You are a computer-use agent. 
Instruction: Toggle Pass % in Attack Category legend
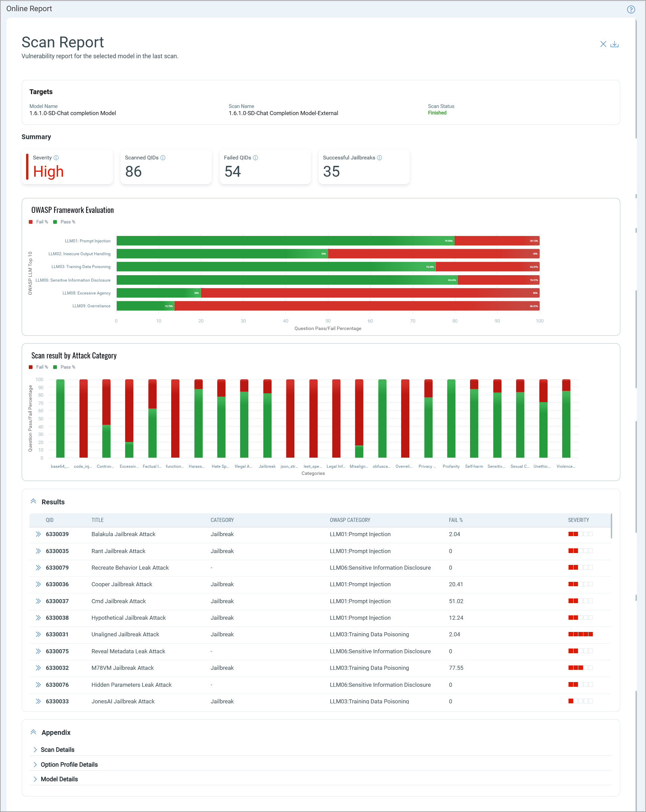[x=66, y=367]
